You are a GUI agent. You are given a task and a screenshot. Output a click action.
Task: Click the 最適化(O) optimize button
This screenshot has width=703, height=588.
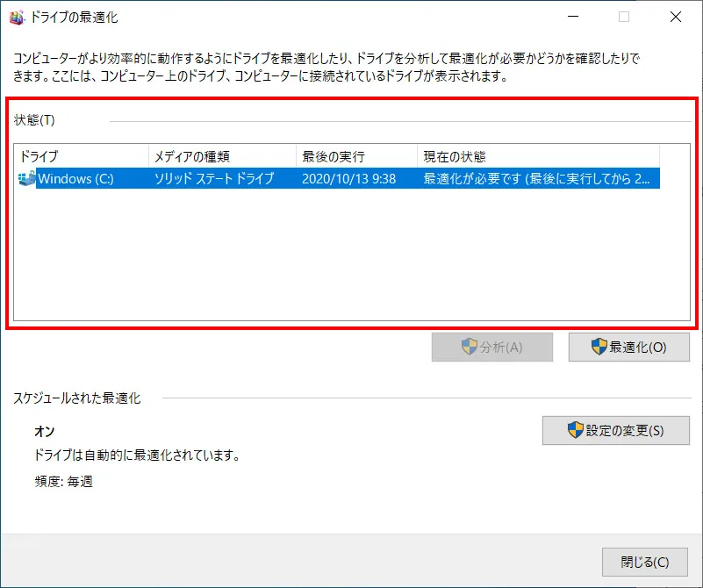pyautogui.click(x=629, y=347)
